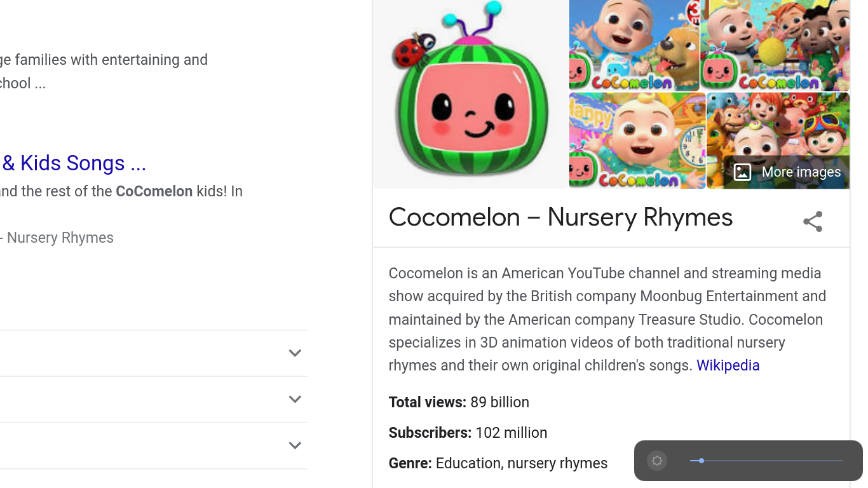The width and height of the screenshot is (868, 488).
Task: Click the 'Total views:' label
Action: click(x=427, y=402)
